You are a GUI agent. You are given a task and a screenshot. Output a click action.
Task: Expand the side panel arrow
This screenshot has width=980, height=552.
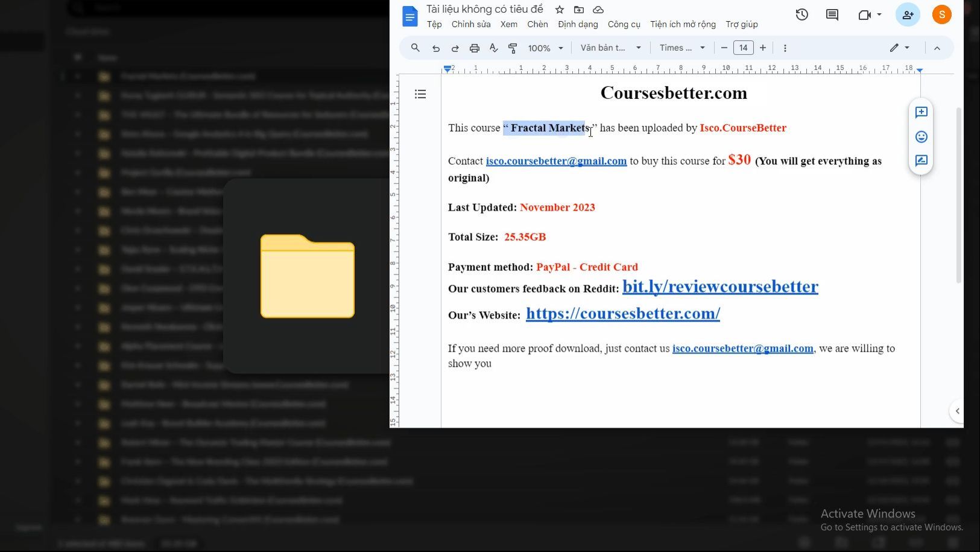[x=957, y=411]
